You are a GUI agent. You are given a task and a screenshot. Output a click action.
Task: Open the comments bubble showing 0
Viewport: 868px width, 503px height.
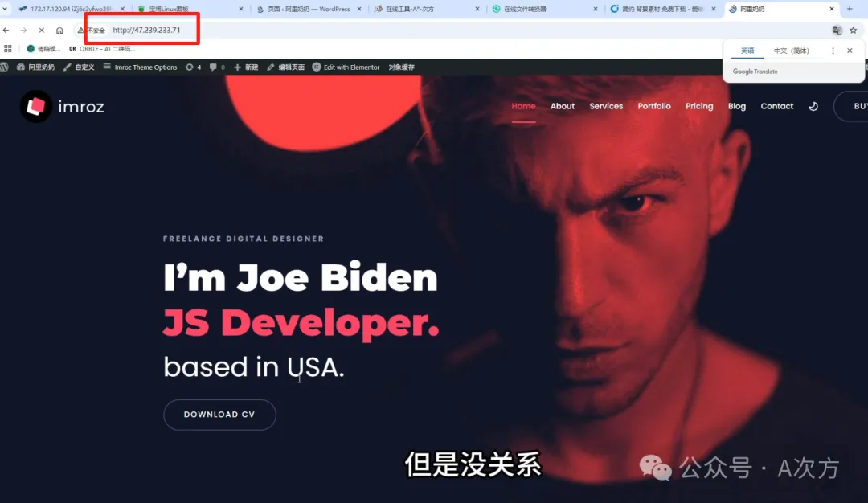pyautogui.click(x=217, y=67)
